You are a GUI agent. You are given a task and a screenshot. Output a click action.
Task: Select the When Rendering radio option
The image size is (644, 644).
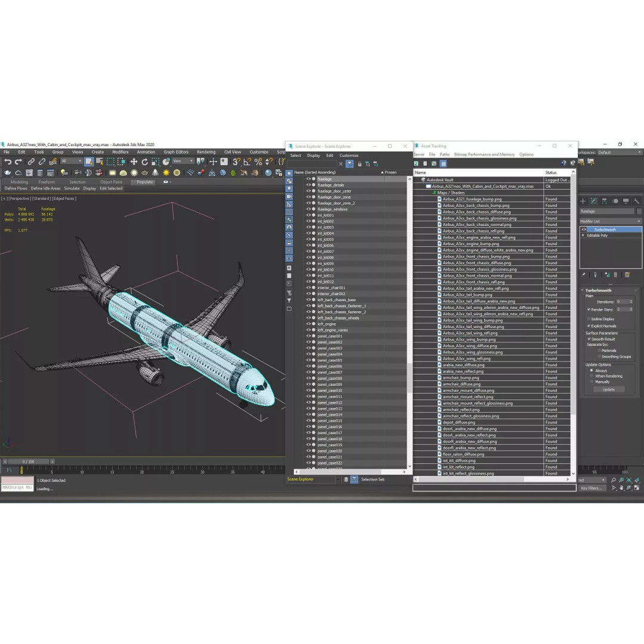592,376
